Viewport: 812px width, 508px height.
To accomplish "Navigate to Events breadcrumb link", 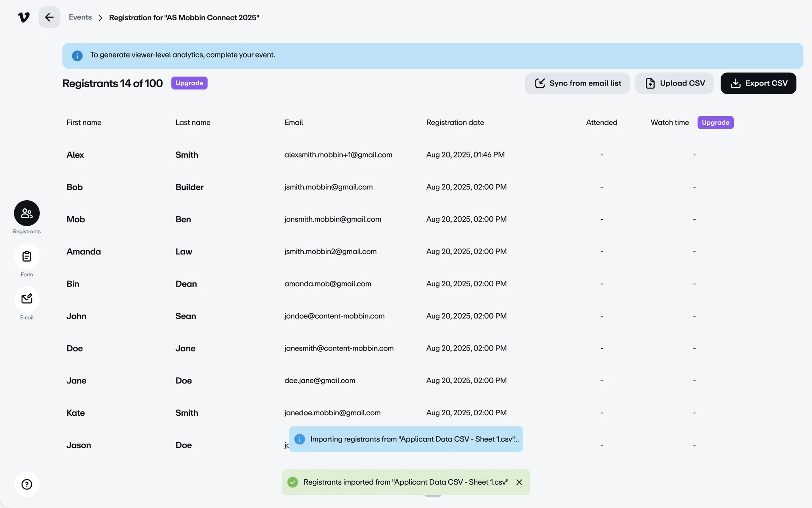I will point(80,17).
